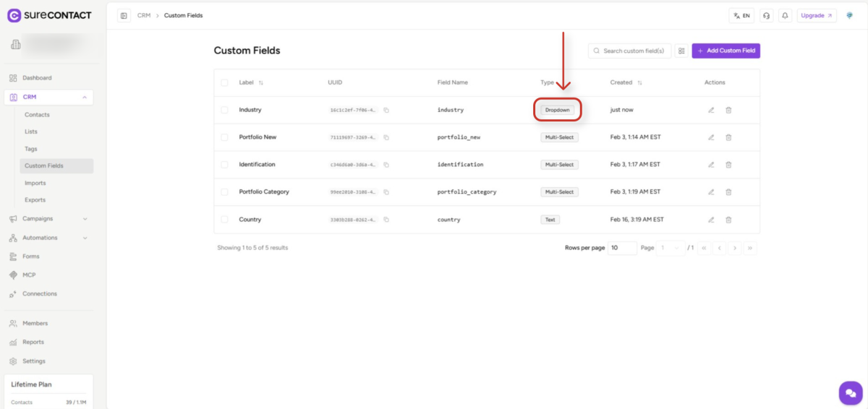868x409 pixels.
Task: Go to the next page arrow
Action: 735,248
